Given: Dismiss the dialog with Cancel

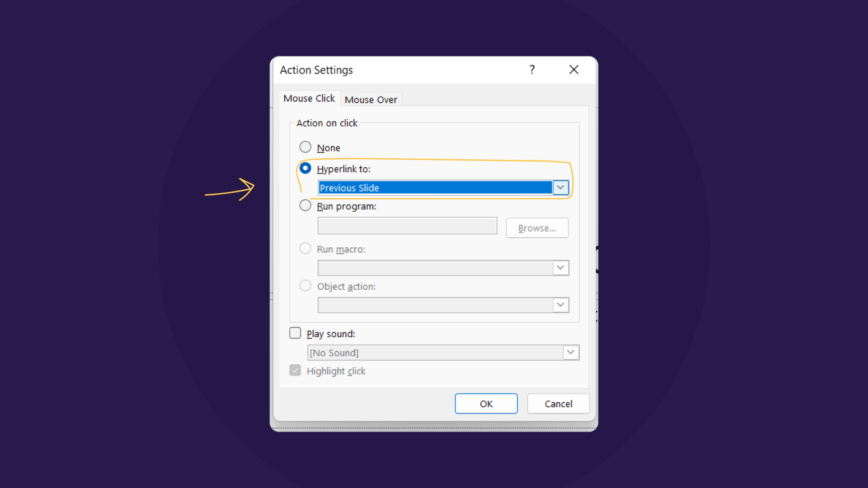Looking at the screenshot, I should click(558, 403).
